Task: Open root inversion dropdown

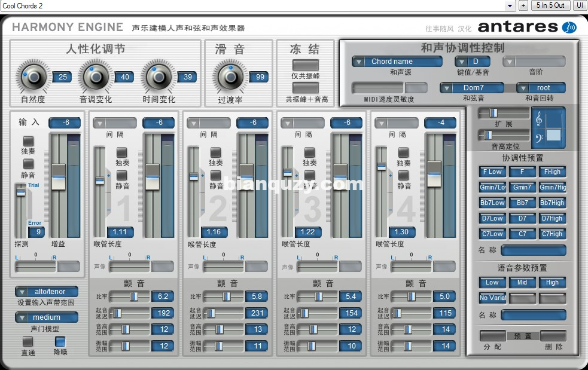Action: tap(541, 88)
